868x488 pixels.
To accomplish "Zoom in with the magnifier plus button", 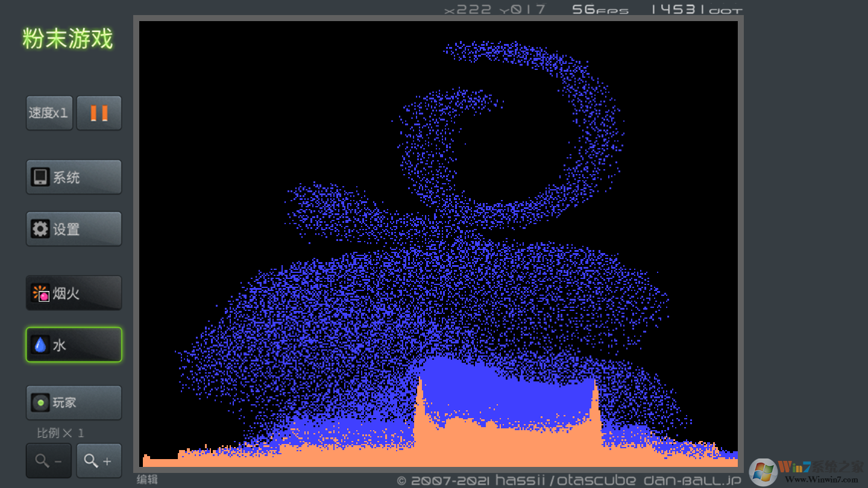I will point(99,461).
